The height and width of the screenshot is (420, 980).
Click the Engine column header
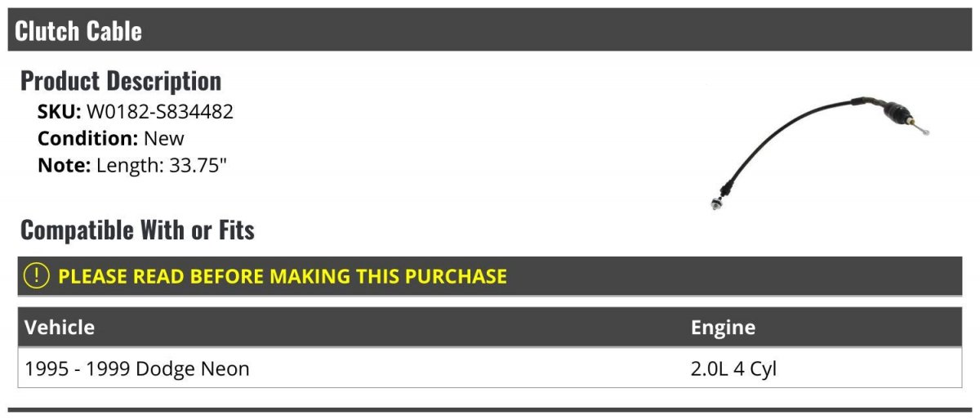click(723, 328)
